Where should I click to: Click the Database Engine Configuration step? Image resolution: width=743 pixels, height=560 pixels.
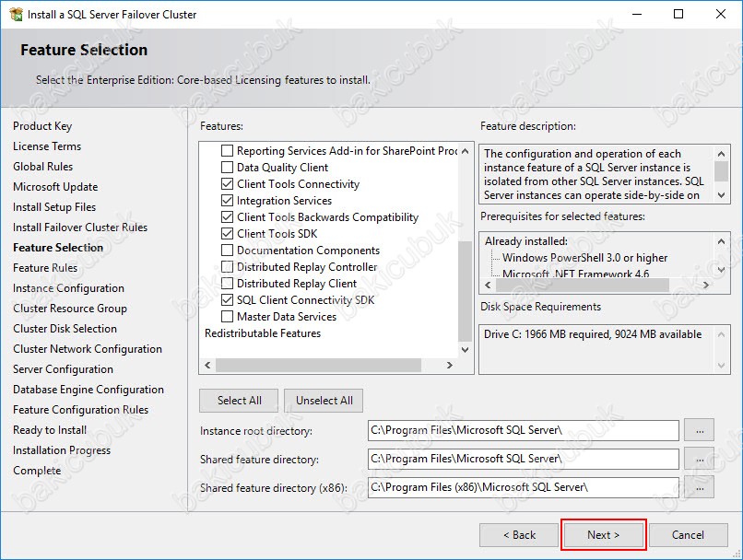pos(88,390)
